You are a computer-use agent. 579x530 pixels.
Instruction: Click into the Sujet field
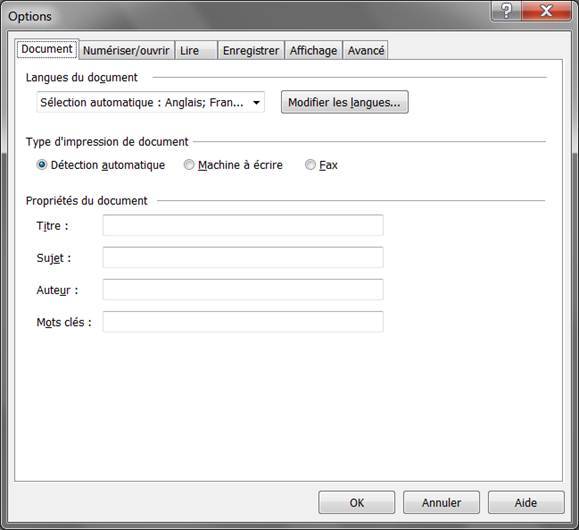(243, 257)
